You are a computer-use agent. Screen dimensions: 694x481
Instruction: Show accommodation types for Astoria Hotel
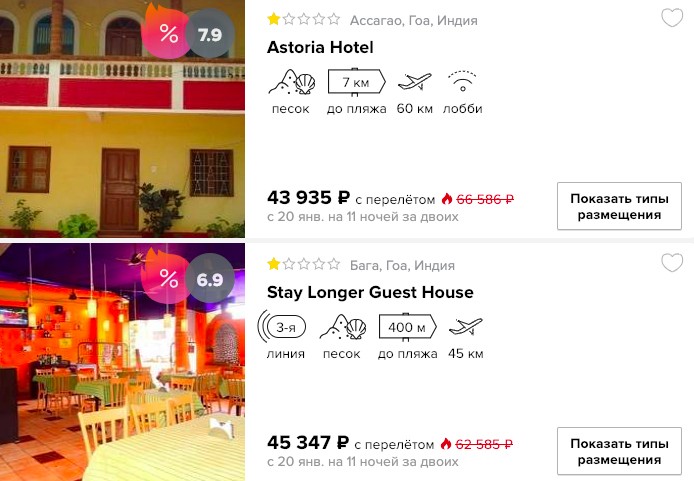[x=619, y=206]
